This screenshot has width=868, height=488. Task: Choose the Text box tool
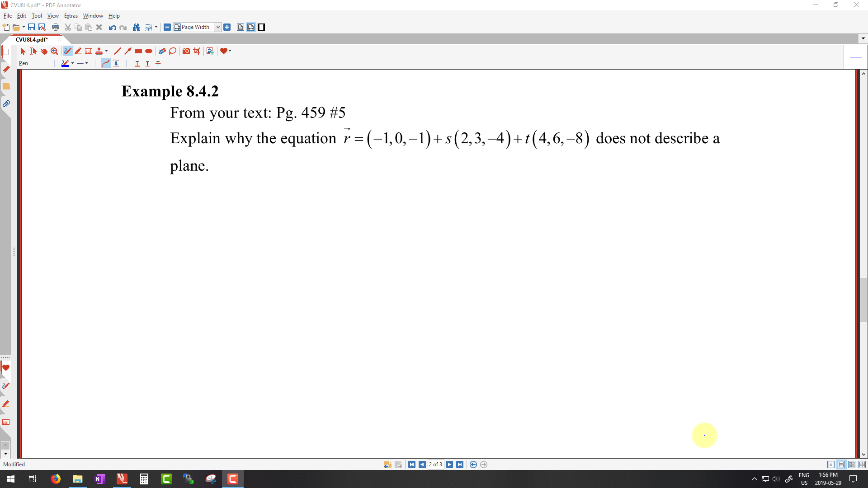click(x=89, y=51)
